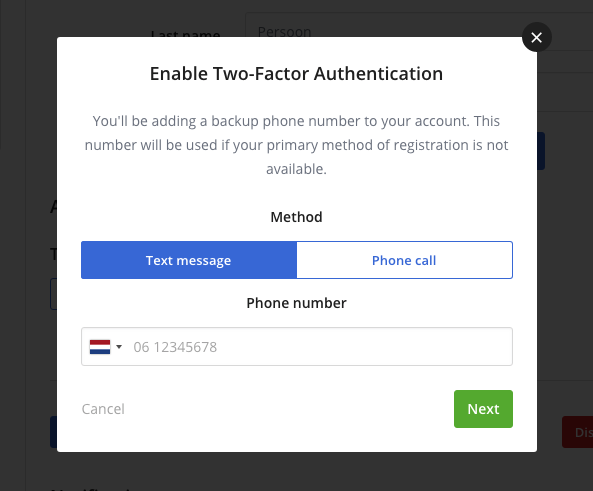Screen dimensions: 593x491
Task: Click the partially hidden red Dis button
Action: point(577,432)
